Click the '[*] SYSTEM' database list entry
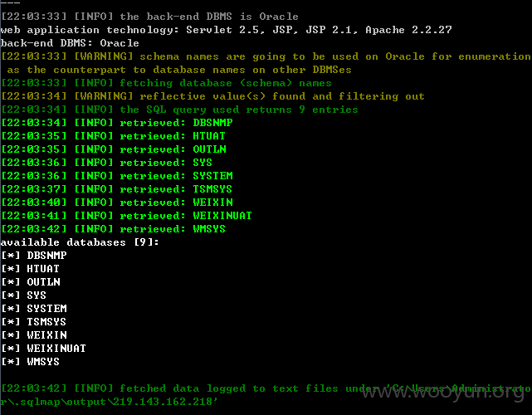 tap(34, 309)
